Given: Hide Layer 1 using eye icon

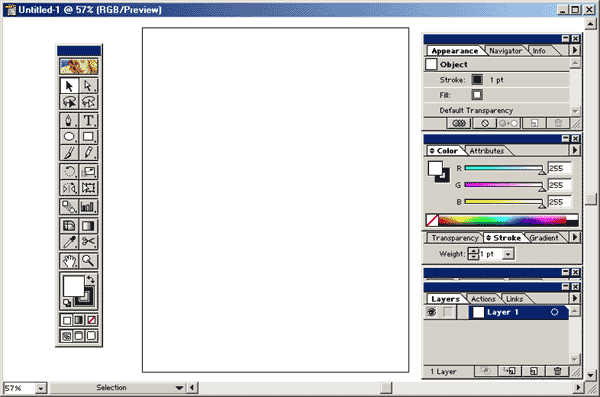Looking at the screenshot, I should 431,312.
